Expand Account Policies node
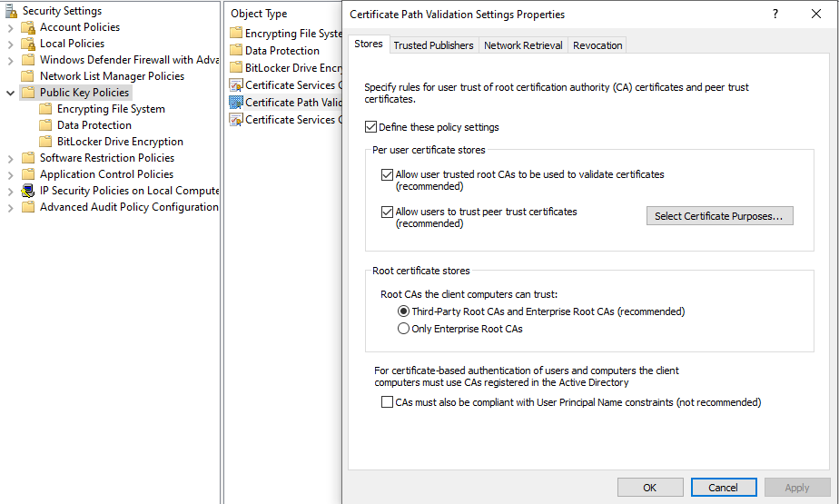 tap(10, 28)
